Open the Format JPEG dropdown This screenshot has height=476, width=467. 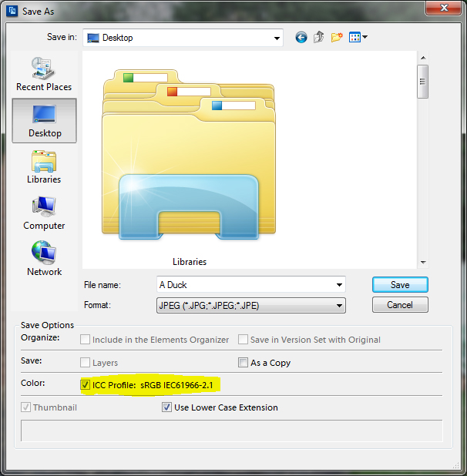click(x=251, y=305)
